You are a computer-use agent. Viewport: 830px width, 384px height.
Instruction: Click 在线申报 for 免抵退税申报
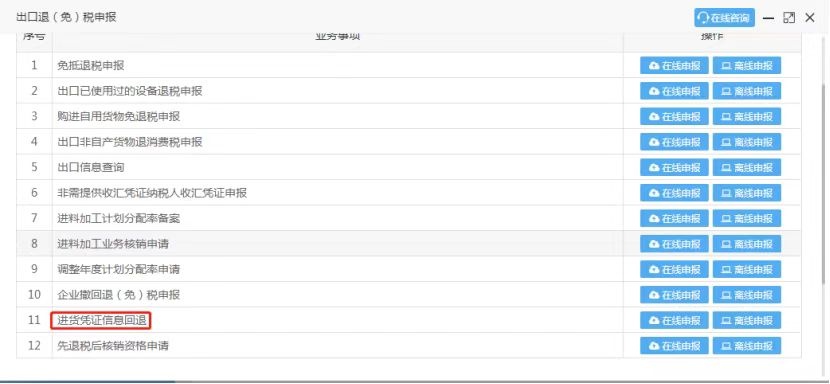[674, 66]
